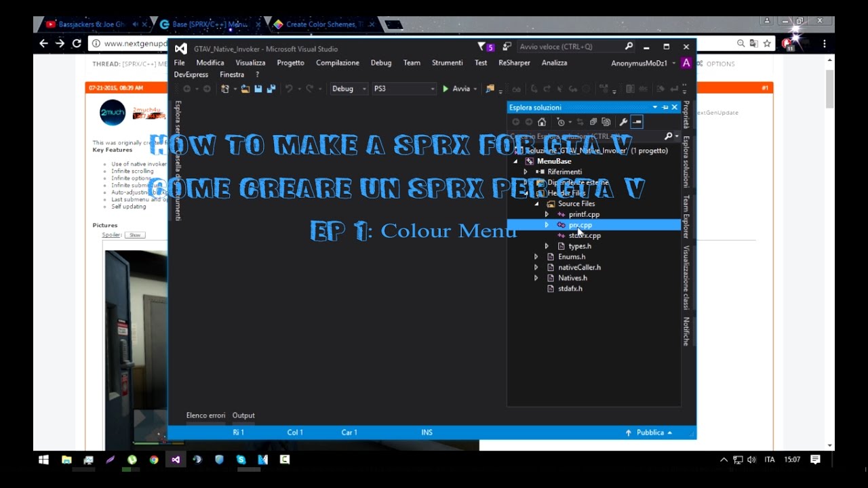Image resolution: width=868 pixels, height=488 pixels.
Task: Toggle auto-hide pin on Esplora soluzioni panel
Action: click(x=665, y=107)
